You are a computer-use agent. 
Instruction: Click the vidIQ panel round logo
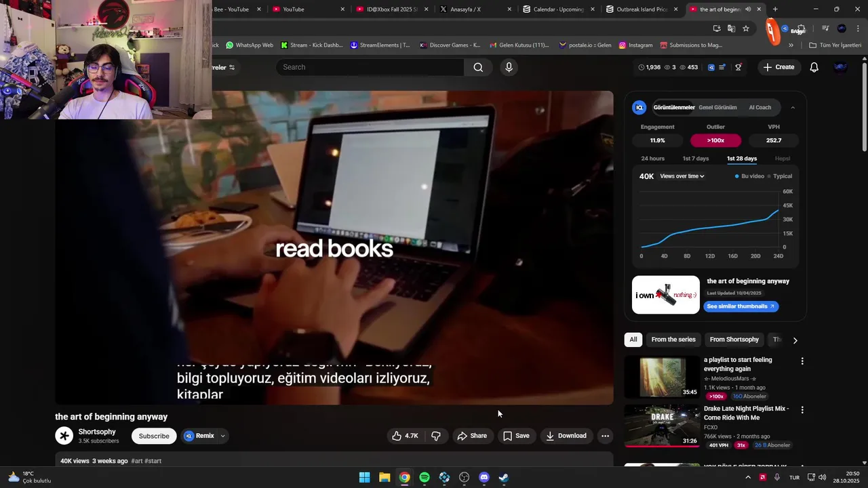[639, 107]
